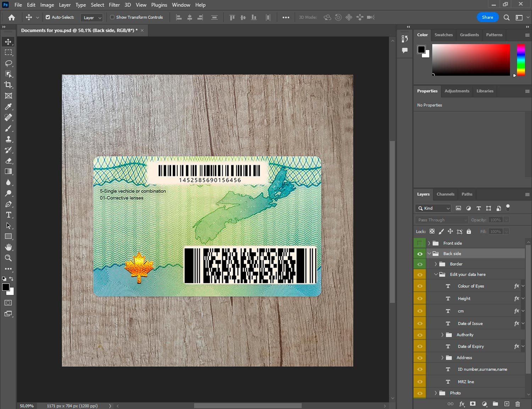Show the Front side layer group
The height and width of the screenshot is (409, 532).
[420, 243]
